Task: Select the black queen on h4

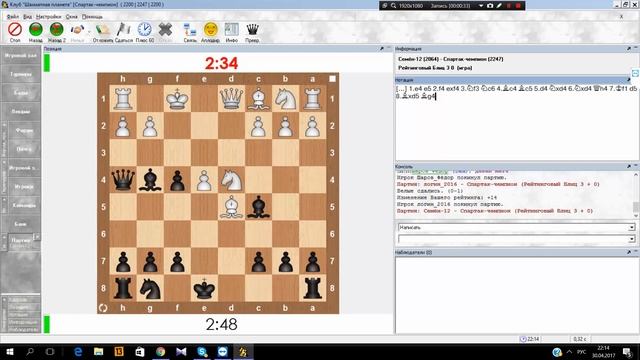Action: tap(123, 180)
